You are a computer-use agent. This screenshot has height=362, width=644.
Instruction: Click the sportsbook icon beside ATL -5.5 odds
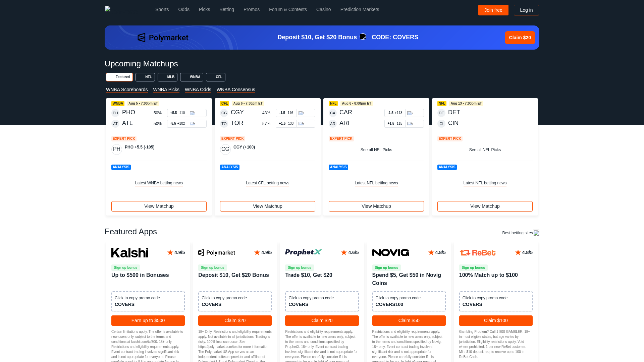click(x=193, y=124)
